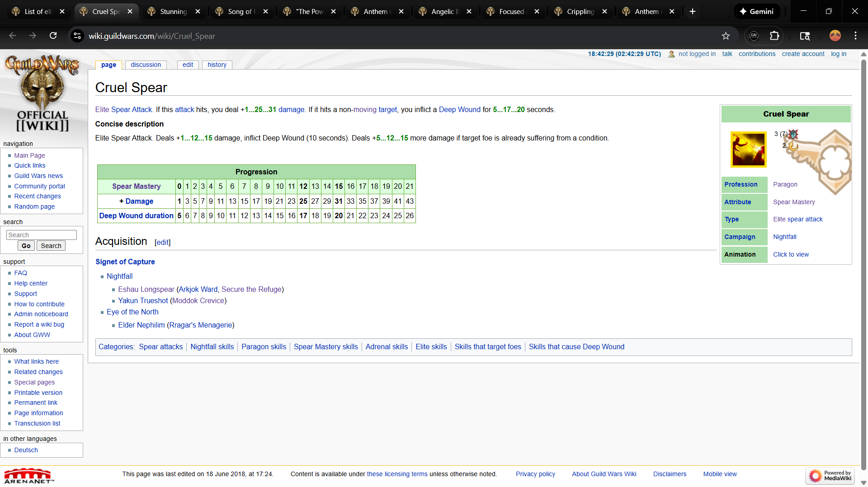This screenshot has width=868, height=487.
Task: Select the page wiki tab
Action: (108, 65)
